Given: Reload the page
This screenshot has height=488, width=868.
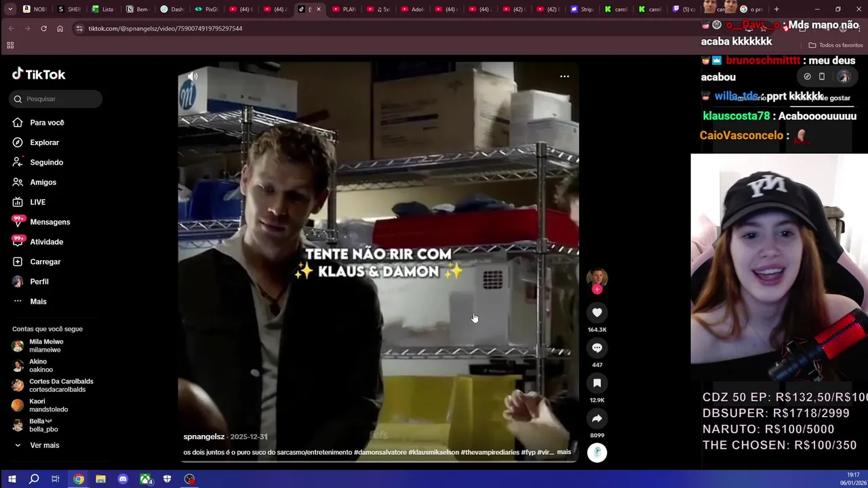Looking at the screenshot, I should click(43, 28).
